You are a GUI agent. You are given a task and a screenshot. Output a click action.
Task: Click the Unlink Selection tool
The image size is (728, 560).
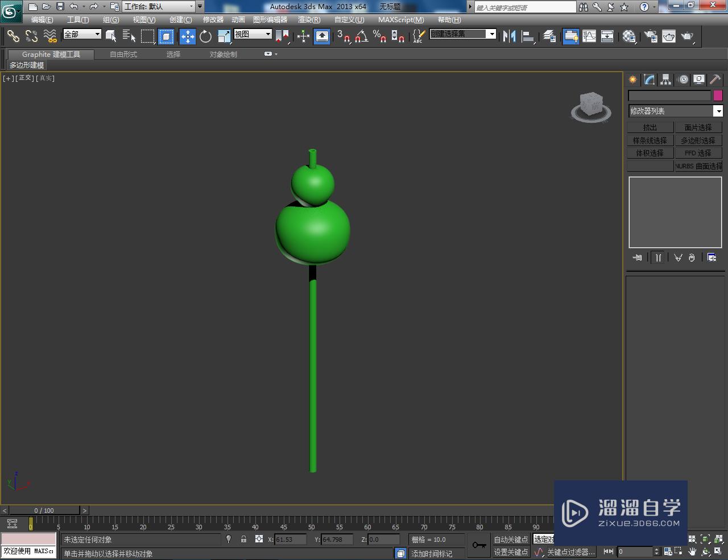coord(32,36)
